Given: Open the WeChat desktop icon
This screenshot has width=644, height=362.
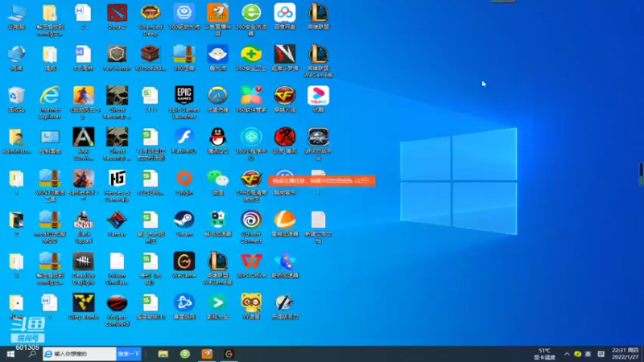Looking at the screenshot, I should 217,179.
